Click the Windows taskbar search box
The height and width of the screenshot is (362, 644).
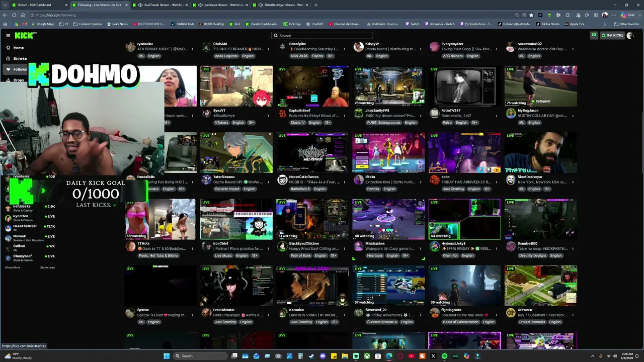[199, 356]
